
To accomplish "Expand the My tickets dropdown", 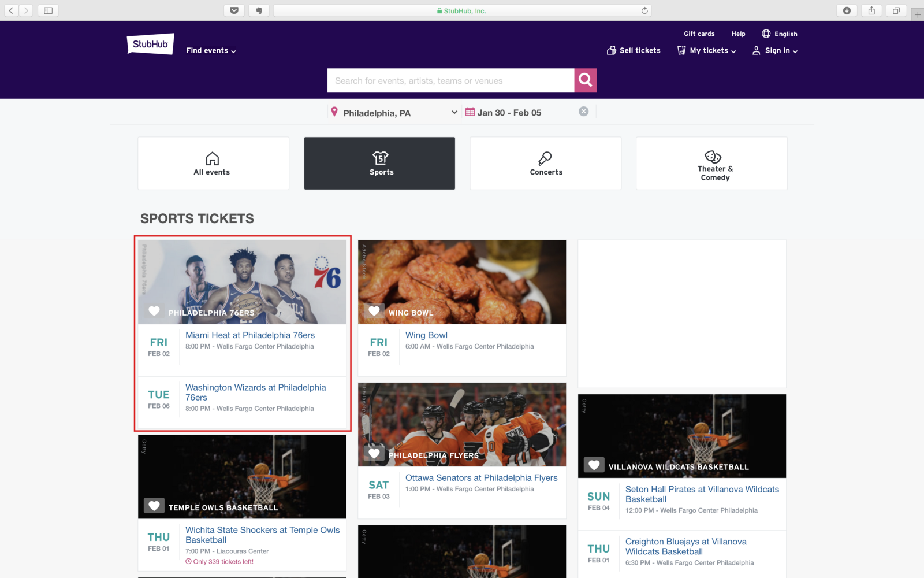I will (x=713, y=51).
